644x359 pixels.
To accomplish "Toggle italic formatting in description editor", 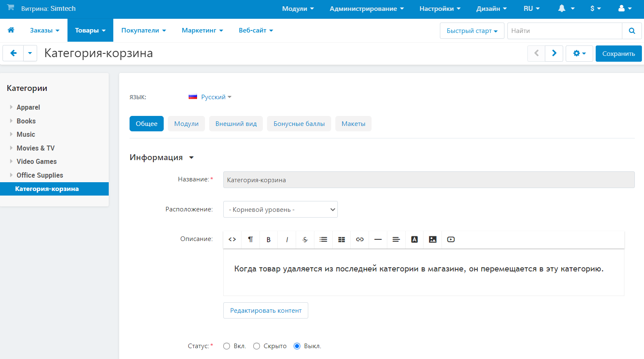I will 287,239.
